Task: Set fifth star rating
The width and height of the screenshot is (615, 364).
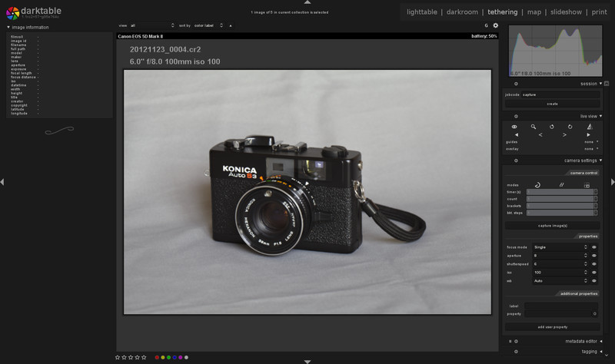Action: tap(144, 357)
